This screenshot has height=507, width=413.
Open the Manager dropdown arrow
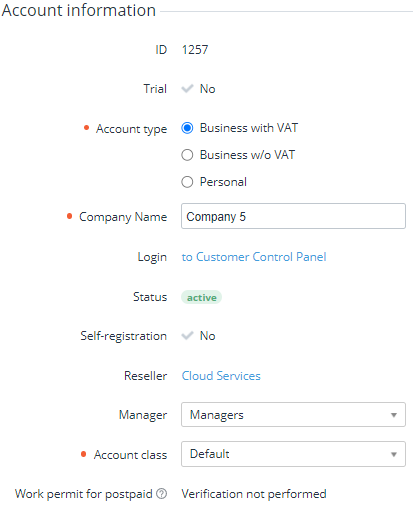394,415
